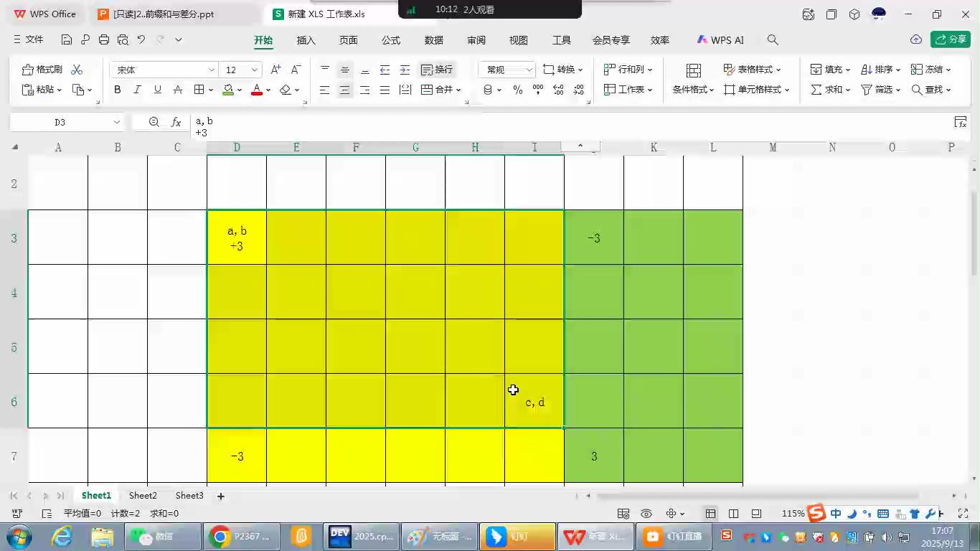The height and width of the screenshot is (551, 980).
Task: Toggle Italic formatting
Action: tap(137, 90)
